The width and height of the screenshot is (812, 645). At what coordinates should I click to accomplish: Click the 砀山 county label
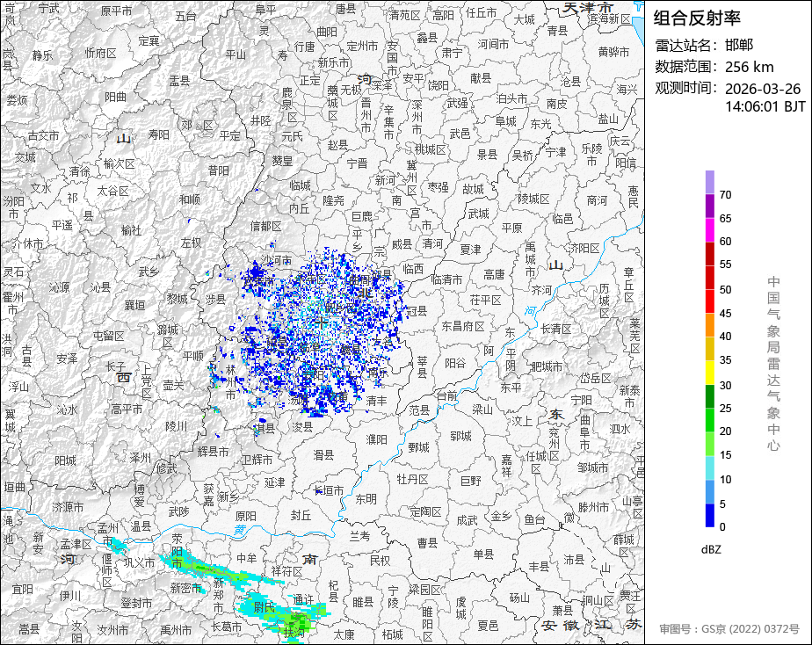pyautogui.click(x=518, y=598)
